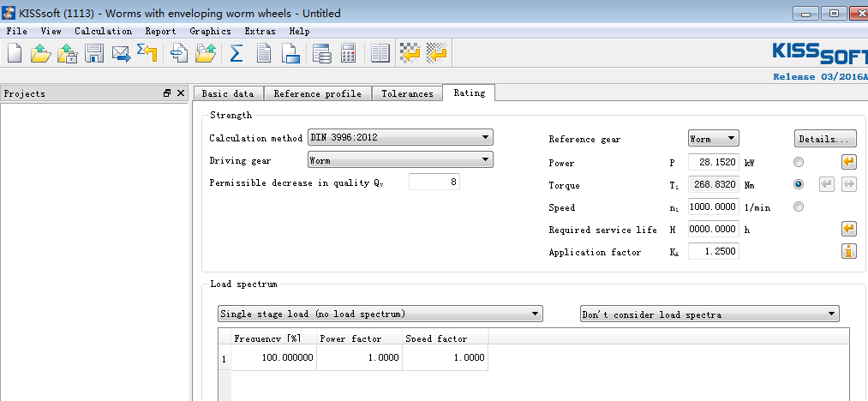Switch to the Reference profile tab
868x401 pixels.
tap(317, 93)
